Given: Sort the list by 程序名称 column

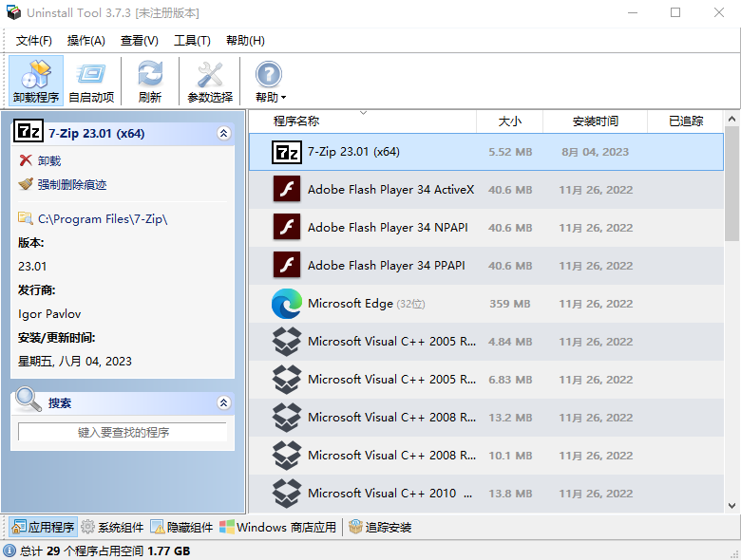Looking at the screenshot, I should pyautogui.click(x=296, y=121).
